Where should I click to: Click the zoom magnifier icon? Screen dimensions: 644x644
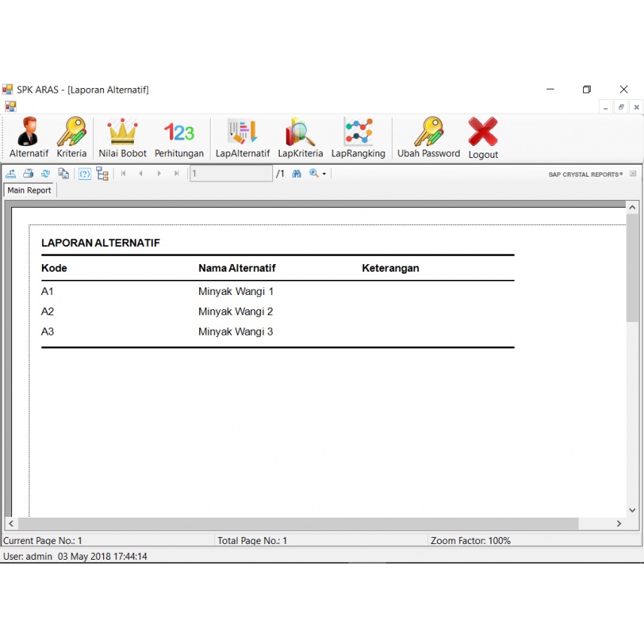click(x=314, y=174)
